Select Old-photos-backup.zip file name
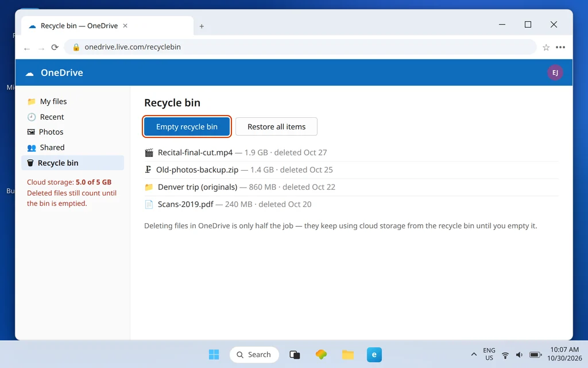The width and height of the screenshot is (588, 368). (x=198, y=170)
